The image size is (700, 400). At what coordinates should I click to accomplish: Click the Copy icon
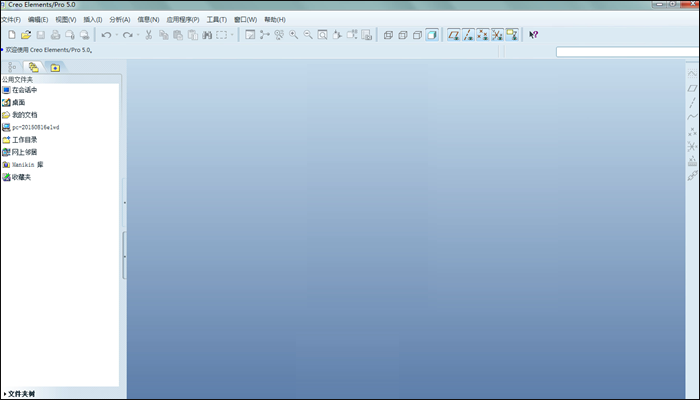pyautogui.click(x=164, y=35)
